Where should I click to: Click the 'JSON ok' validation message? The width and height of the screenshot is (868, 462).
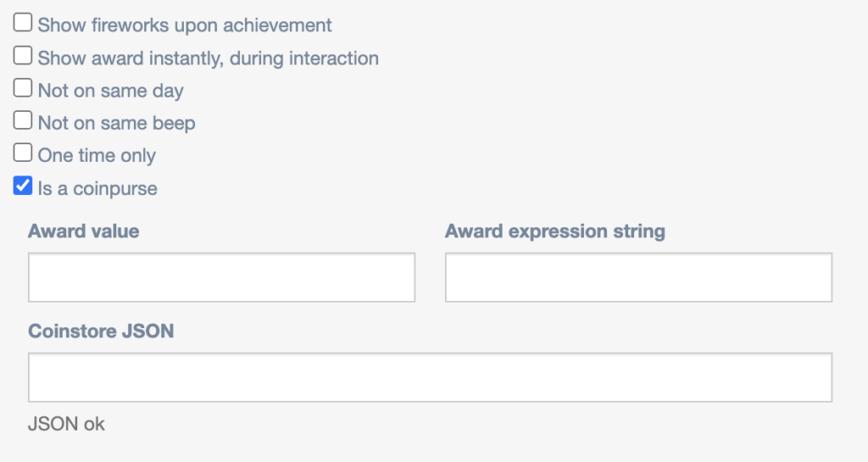pos(66,424)
